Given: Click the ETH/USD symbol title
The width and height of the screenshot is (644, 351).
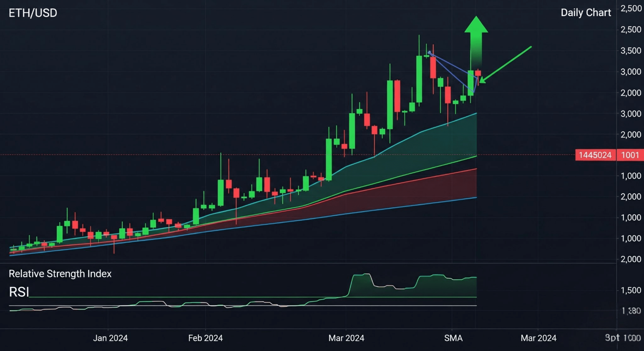Looking at the screenshot, I should [x=33, y=13].
